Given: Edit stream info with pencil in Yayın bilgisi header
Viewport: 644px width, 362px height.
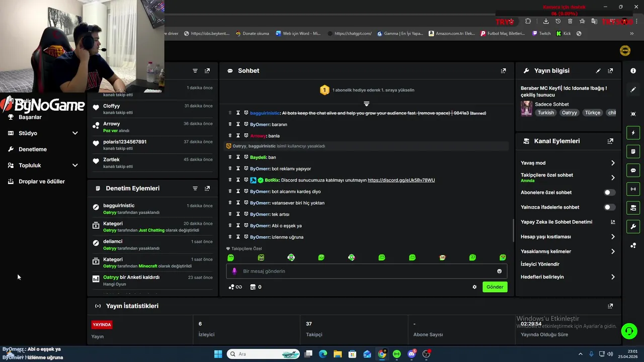Looking at the screenshot, I should click(x=598, y=71).
